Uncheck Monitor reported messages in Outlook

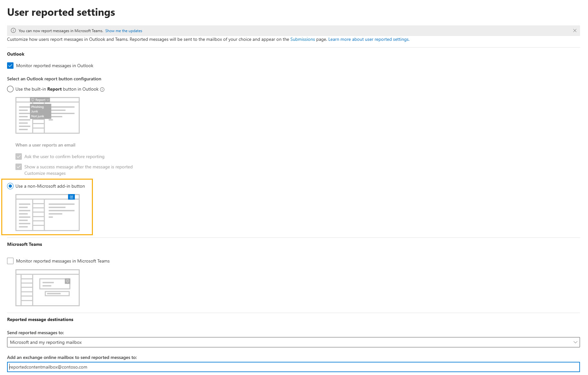coord(10,66)
